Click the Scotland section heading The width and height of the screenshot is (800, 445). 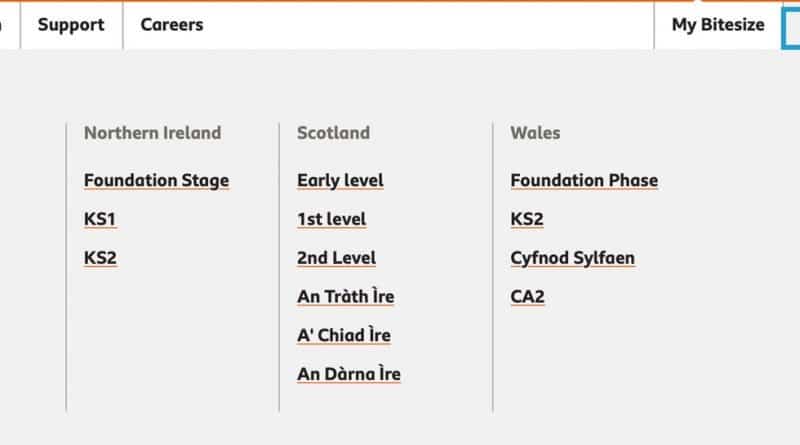[334, 133]
